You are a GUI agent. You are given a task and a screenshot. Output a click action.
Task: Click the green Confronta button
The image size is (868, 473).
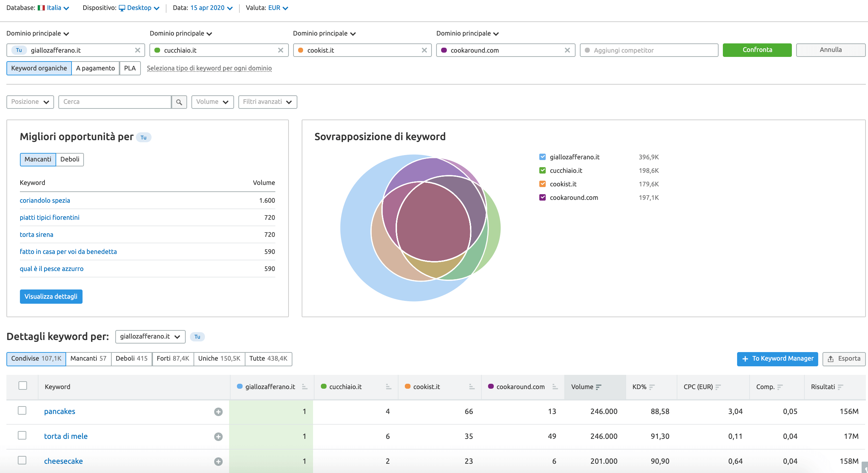point(757,50)
